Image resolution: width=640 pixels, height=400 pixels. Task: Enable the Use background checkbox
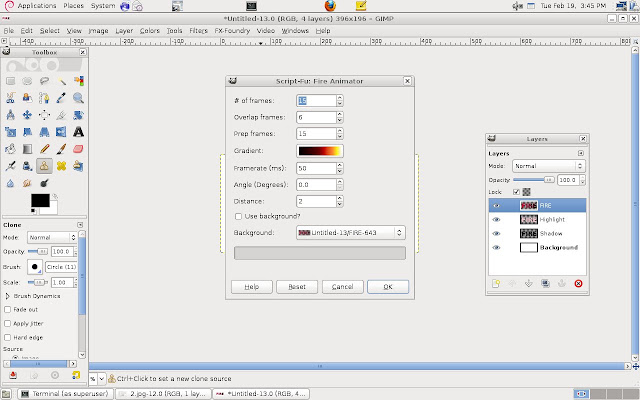(x=238, y=216)
